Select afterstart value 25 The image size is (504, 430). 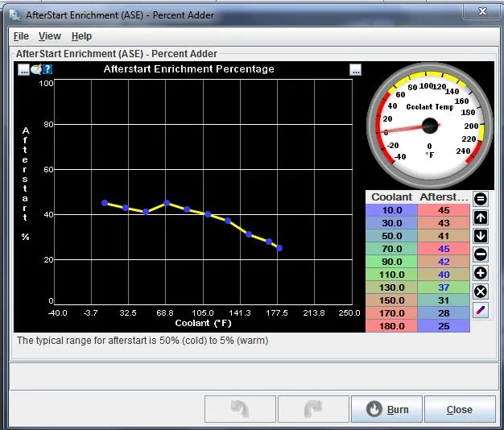(x=444, y=326)
